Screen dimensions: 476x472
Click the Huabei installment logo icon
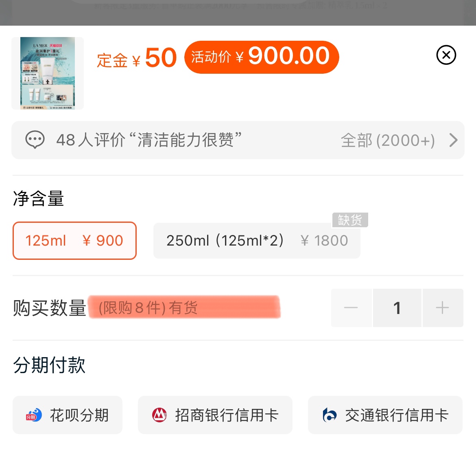tap(34, 415)
